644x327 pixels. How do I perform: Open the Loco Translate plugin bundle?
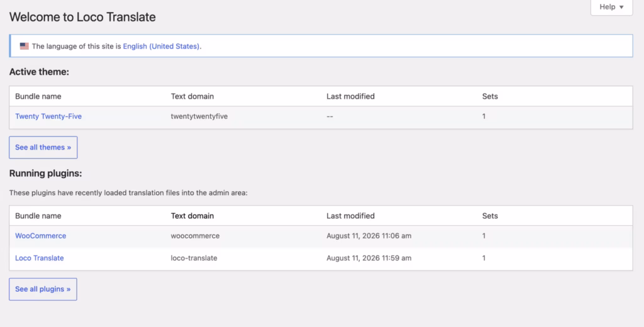click(x=40, y=258)
